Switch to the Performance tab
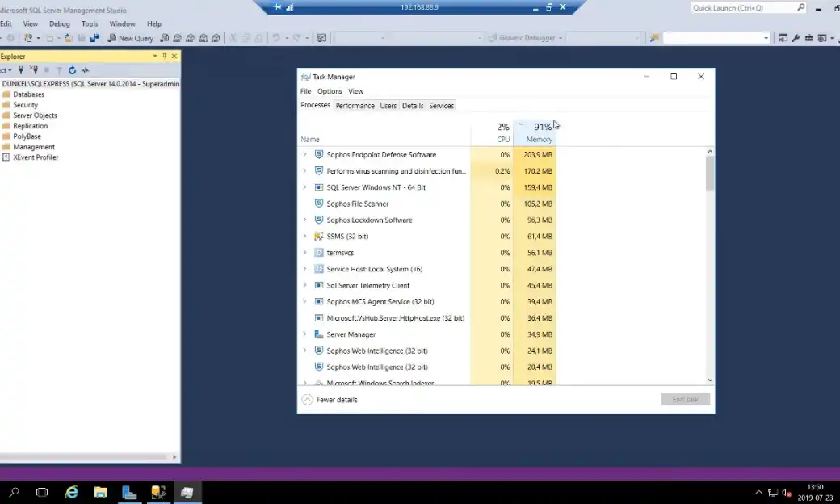 (355, 106)
